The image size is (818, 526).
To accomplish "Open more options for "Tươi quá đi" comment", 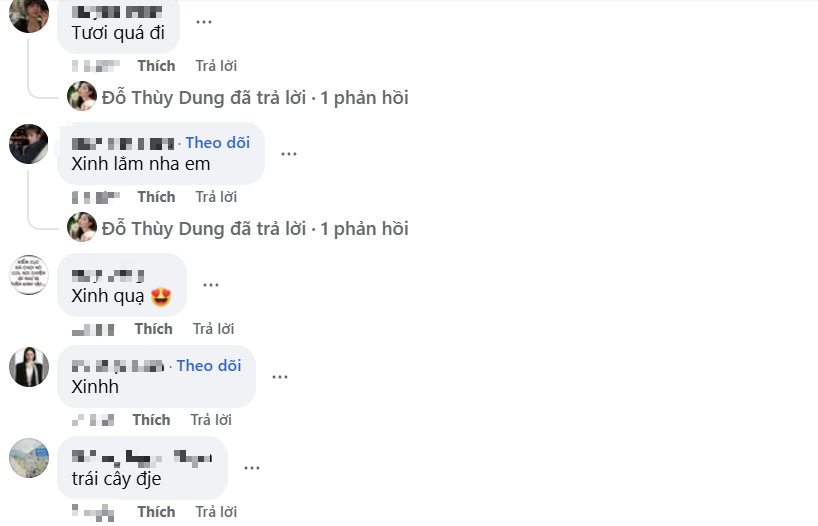I will [x=204, y=21].
